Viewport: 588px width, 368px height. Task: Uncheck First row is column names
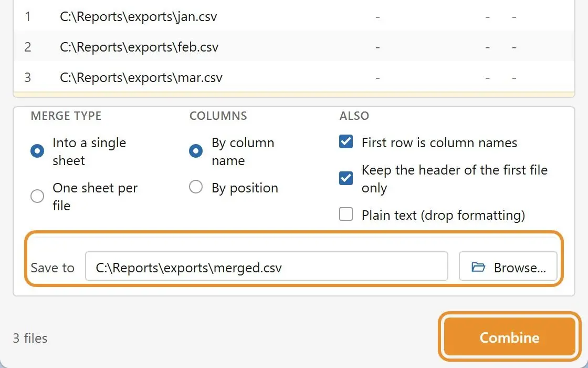[346, 142]
